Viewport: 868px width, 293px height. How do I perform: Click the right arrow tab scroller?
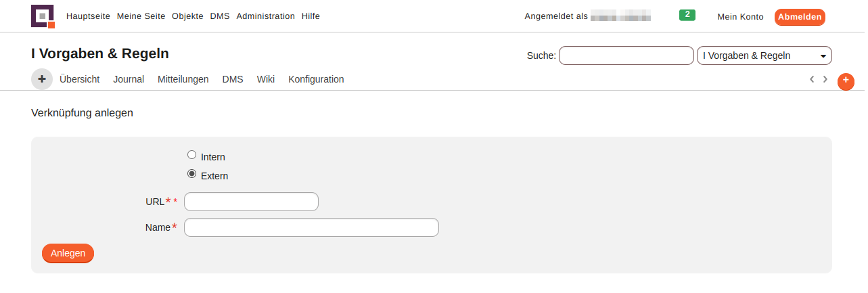click(x=825, y=79)
